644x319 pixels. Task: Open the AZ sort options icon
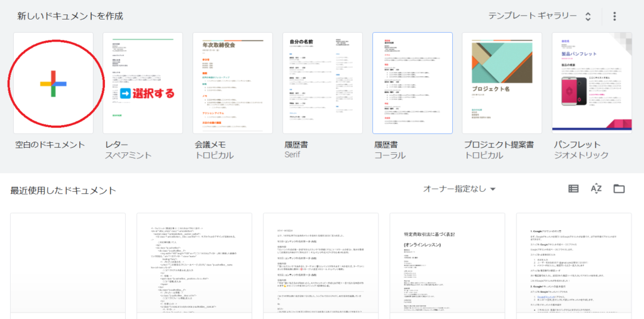[x=596, y=189]
